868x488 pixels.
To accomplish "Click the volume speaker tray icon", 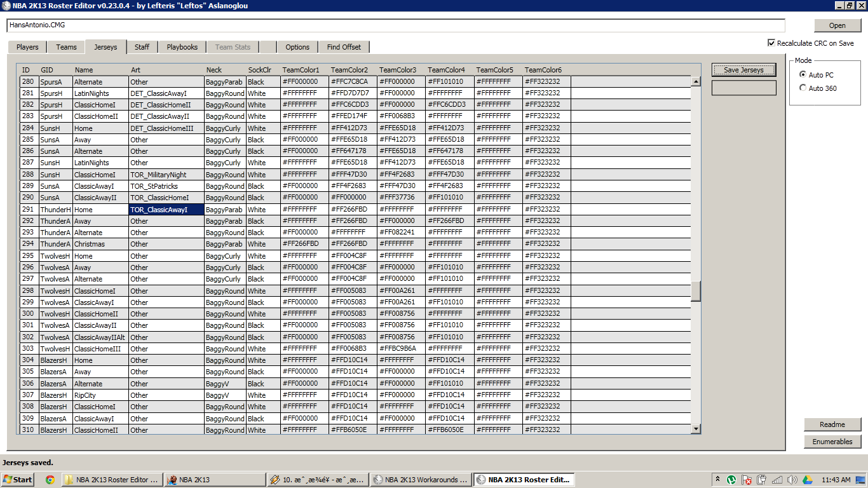I will click(792, 480).
